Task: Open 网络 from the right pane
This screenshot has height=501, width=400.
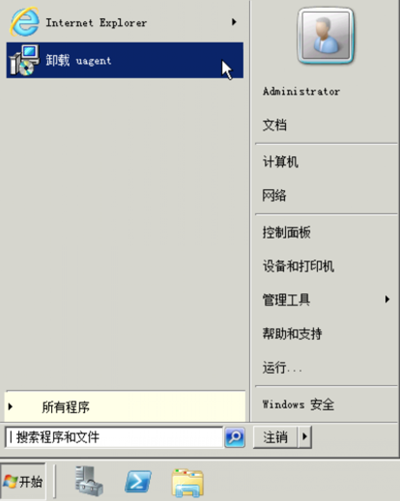Action: coord(274,195)
